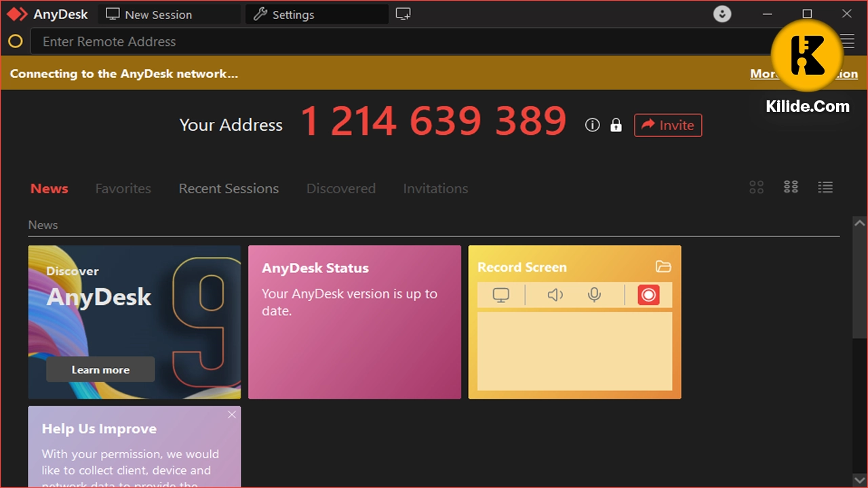Open the Invitations tab
Viewport: 868px width, 488px height.
[x=435, y=188]
